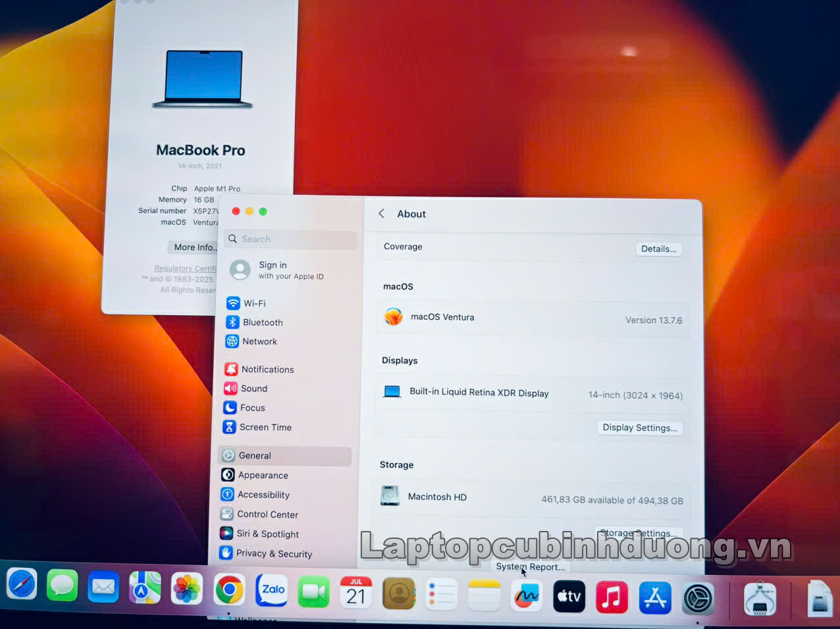Close the System Settings window
Image resolution: width=840 pixels, height=629 pixels.
(x=236, y=211)
